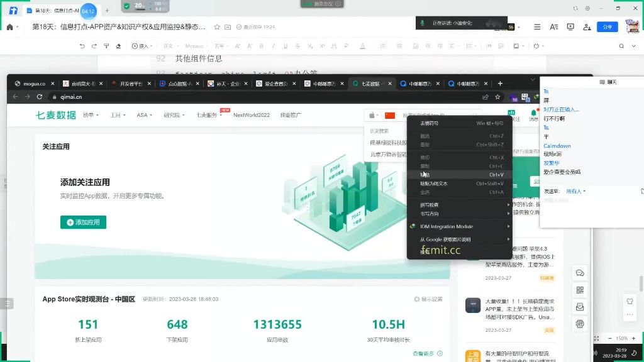Open the 插入 dropdown in document toolbar
This screenshot has width=644, height=362.
tap(142, 46)
